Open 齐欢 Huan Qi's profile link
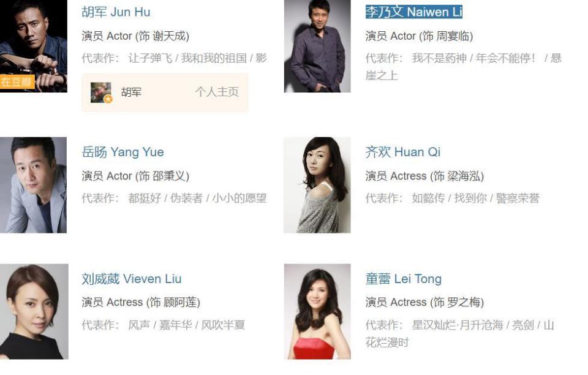588x375 pixels. (403, 152)
